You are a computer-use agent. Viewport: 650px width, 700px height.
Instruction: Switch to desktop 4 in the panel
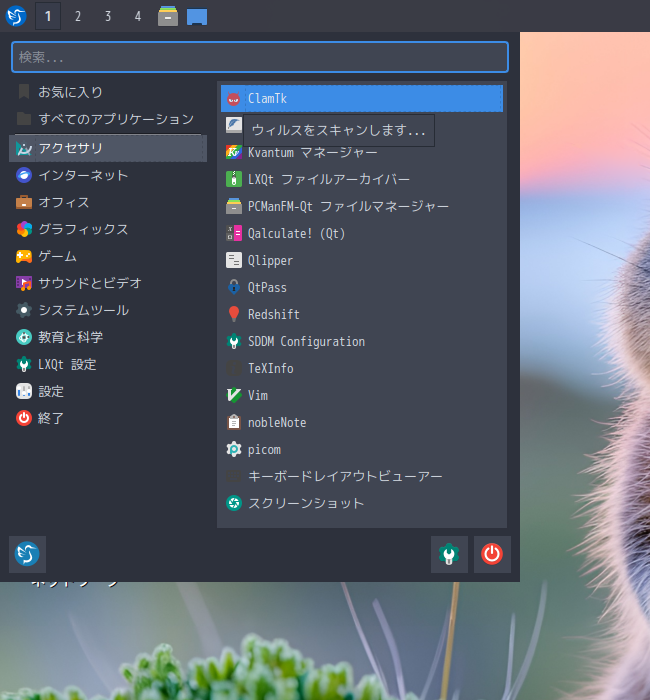pyautogui.click(x=138, y=16)
